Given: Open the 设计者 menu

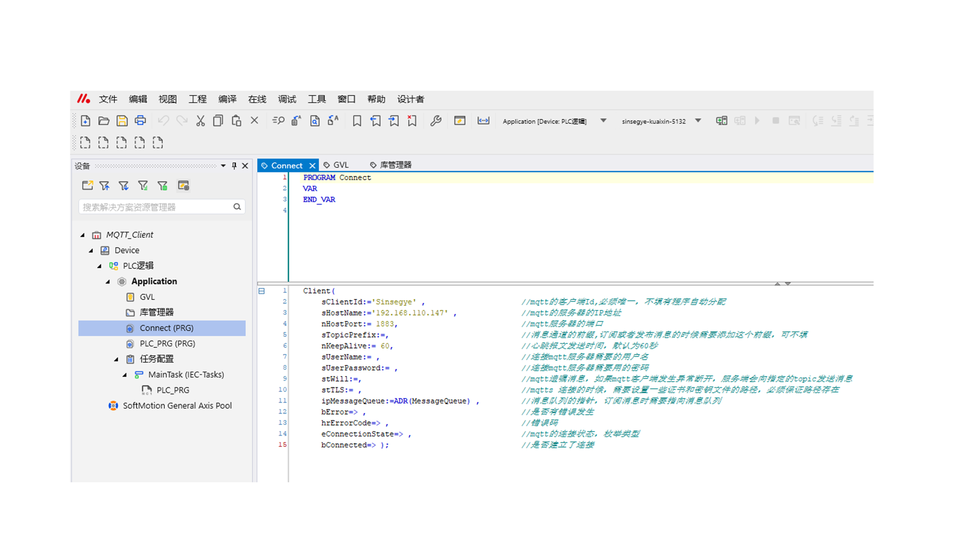Looking at the screenshot, I should pyautogui.click(x=411, y=99).
